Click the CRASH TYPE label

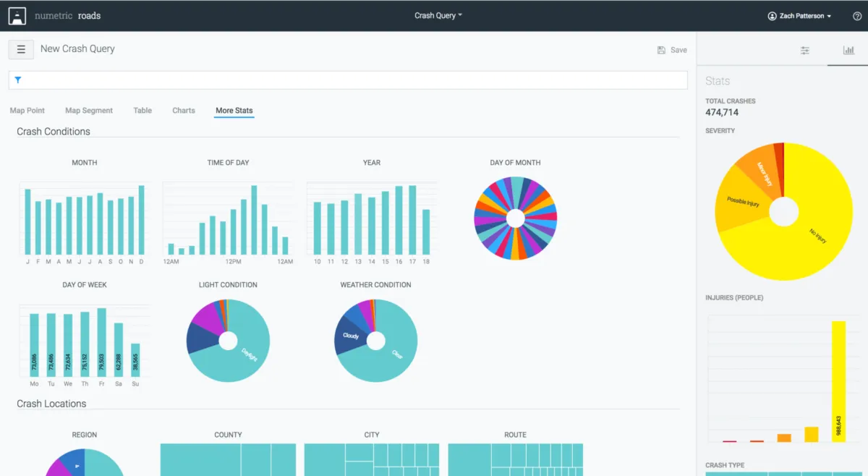click(x=725, y=465)
